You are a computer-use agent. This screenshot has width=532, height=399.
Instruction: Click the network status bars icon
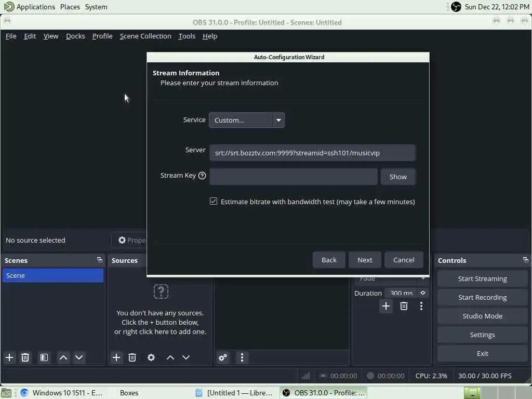coord(306,376)
